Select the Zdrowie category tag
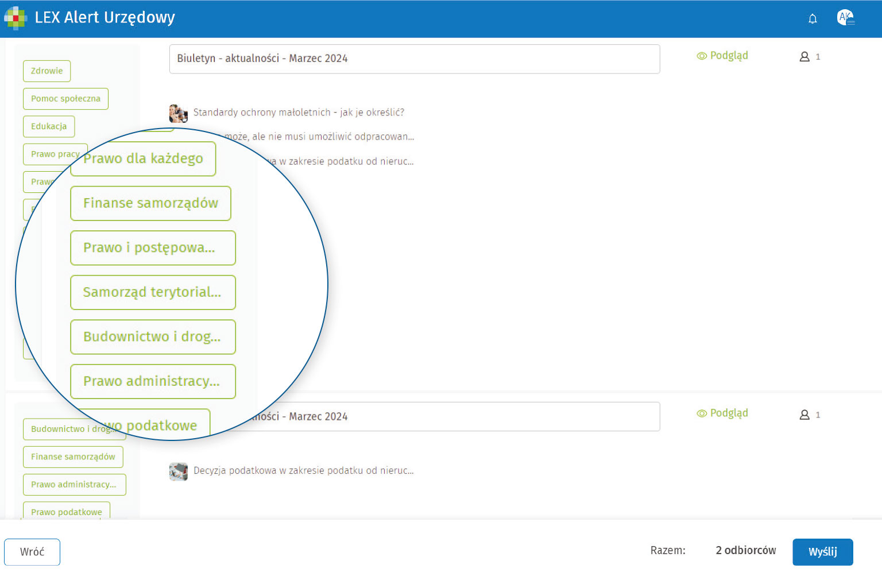 [47, 71]
